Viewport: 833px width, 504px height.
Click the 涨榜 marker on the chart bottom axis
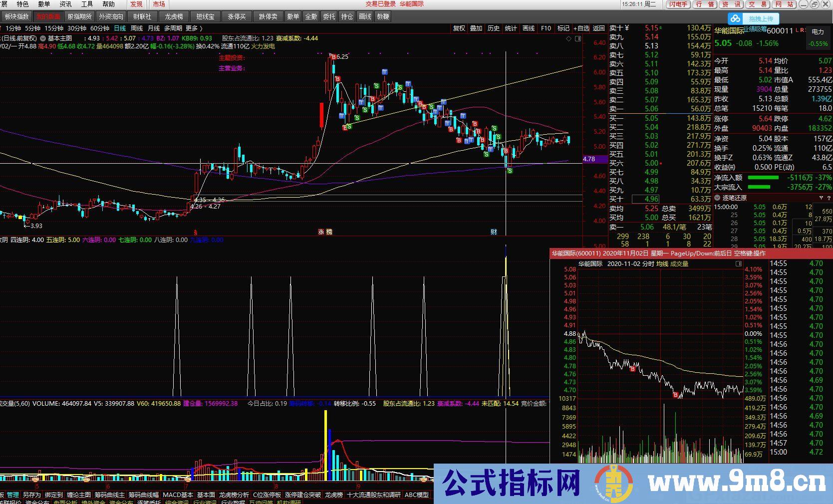pos(325,232)
